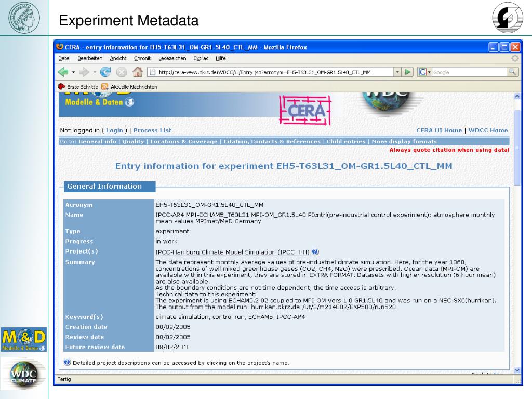Click the Future review date value 08/02/2010
Viewport: 532px width, 399px height.
click(173, 347)
